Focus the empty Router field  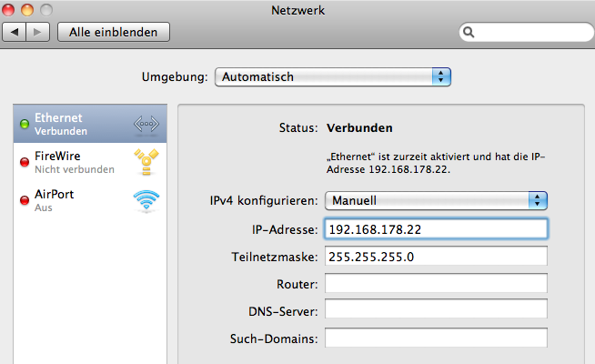[436, 284]
